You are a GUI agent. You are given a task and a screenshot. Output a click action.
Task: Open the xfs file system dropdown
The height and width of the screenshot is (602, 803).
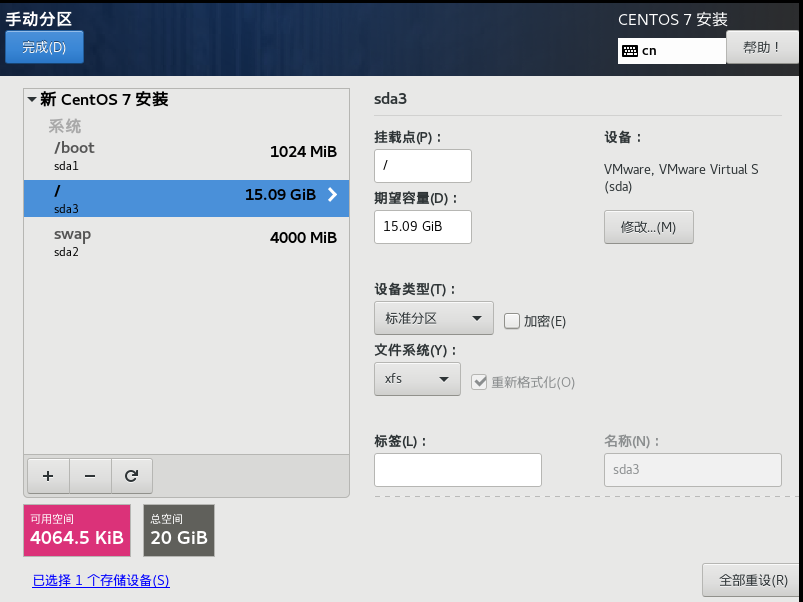point(417,379)
